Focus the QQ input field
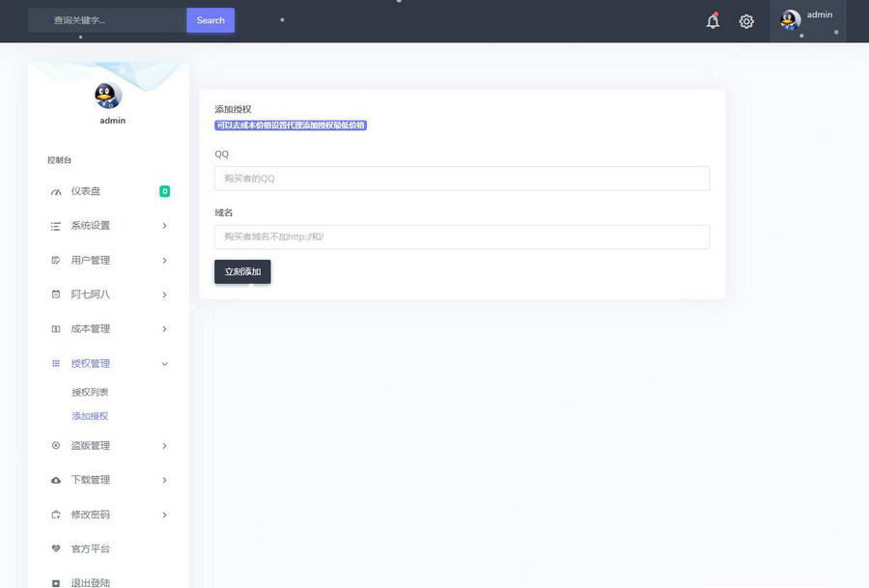869x588 pixels. (462, 179)
